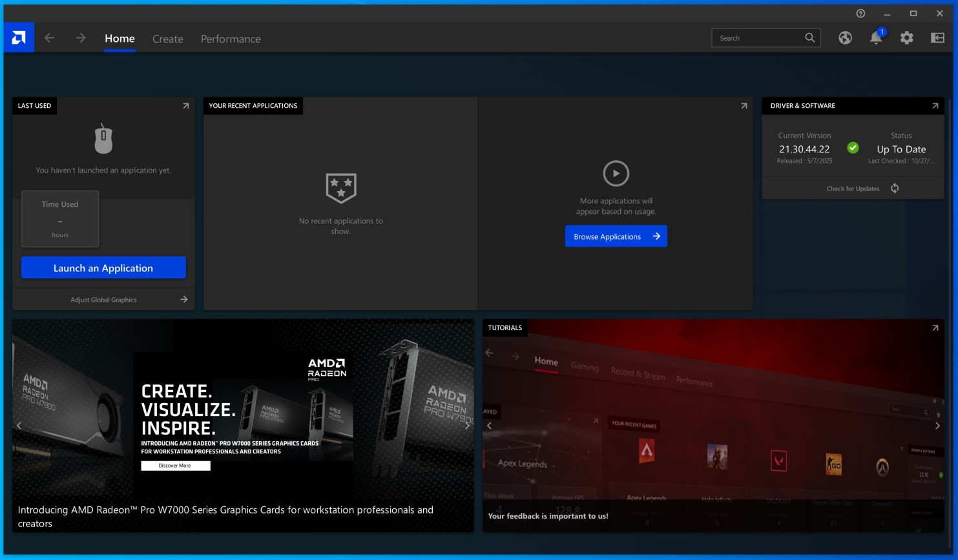The height and width of the screenshot is (560, 958).
Task: Open notifications via the bell icon
Action: [875, 38]
